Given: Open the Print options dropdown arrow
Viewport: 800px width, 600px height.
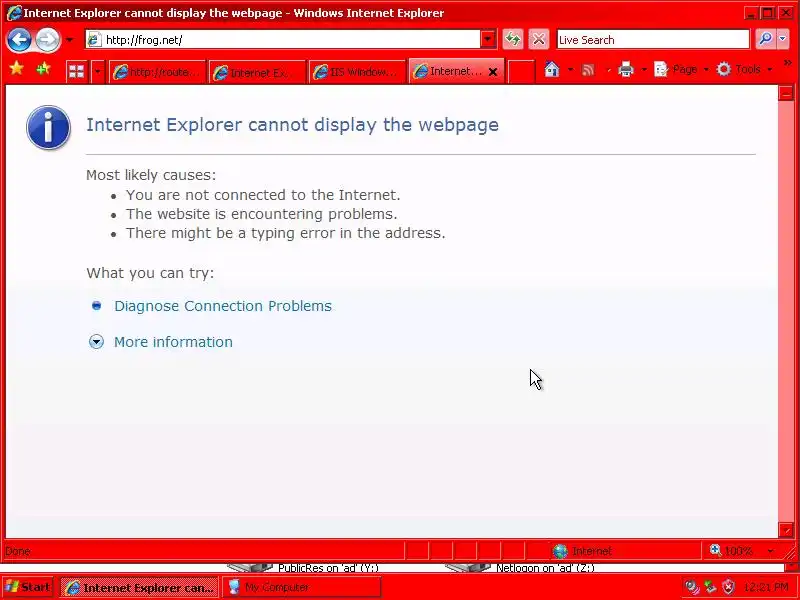Looking at the screenshot, I should tap(644, 69).
